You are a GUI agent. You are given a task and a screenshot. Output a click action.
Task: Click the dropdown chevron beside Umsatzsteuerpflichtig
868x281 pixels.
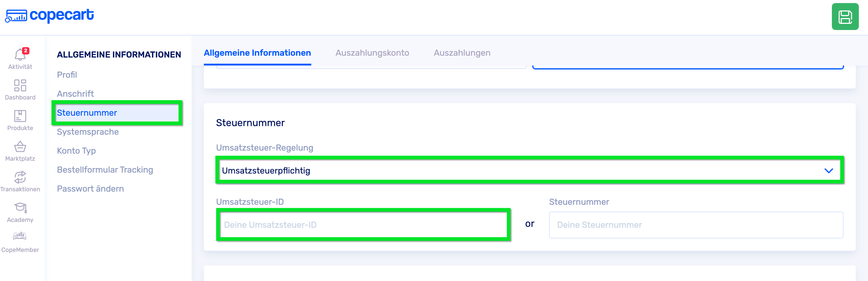pos(829,171)
